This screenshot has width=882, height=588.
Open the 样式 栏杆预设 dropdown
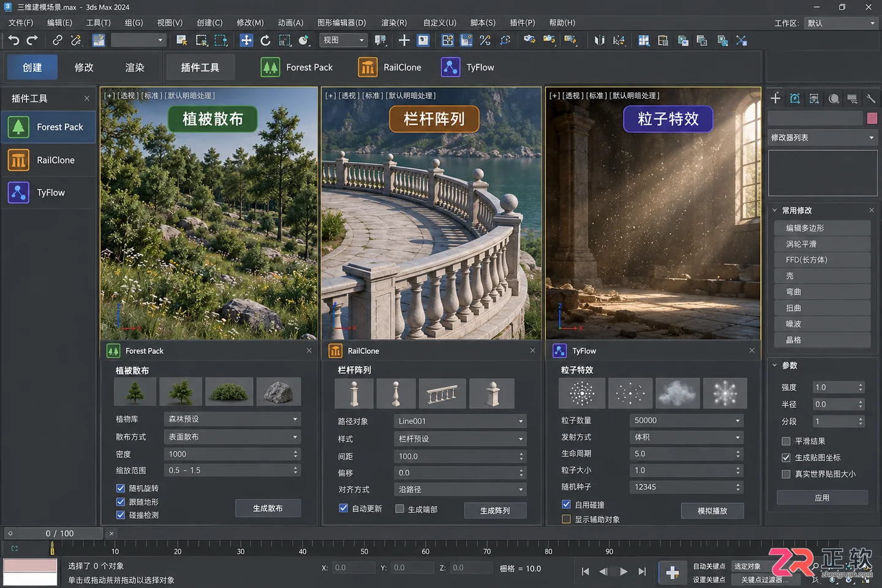(460, 439)
